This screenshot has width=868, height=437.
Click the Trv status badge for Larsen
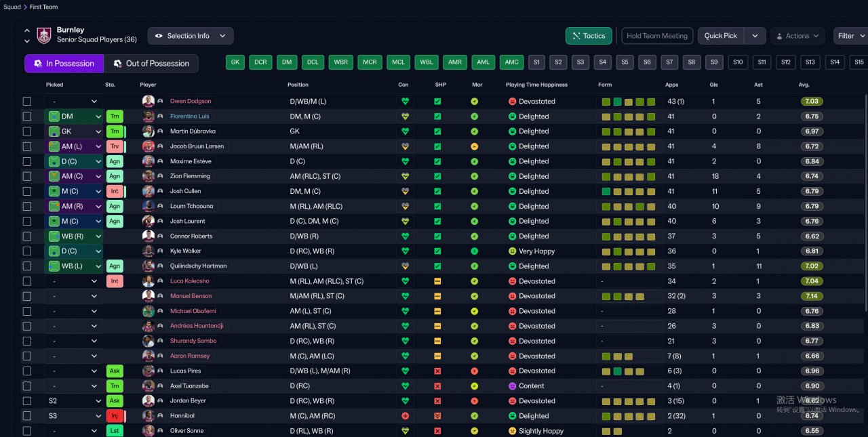click(115, 146)
